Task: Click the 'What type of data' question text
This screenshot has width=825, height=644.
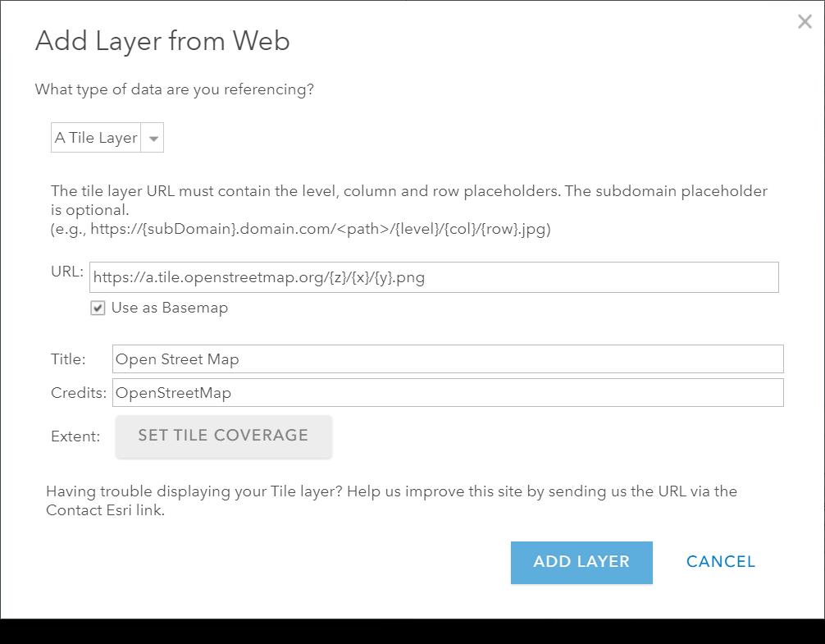Action: pos(174,89)
